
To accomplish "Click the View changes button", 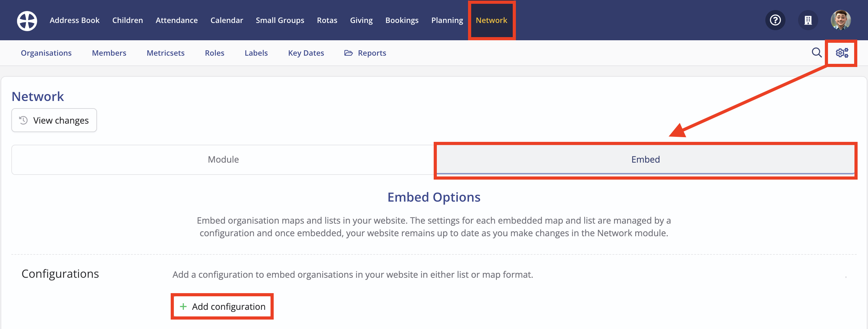I will [x=54, y=120].
